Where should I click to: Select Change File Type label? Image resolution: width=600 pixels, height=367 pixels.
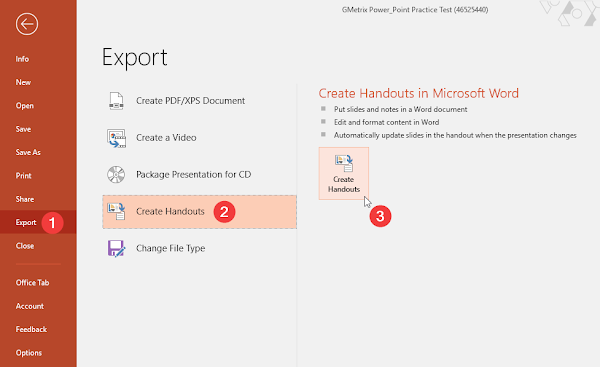click(x=171, y=248)
